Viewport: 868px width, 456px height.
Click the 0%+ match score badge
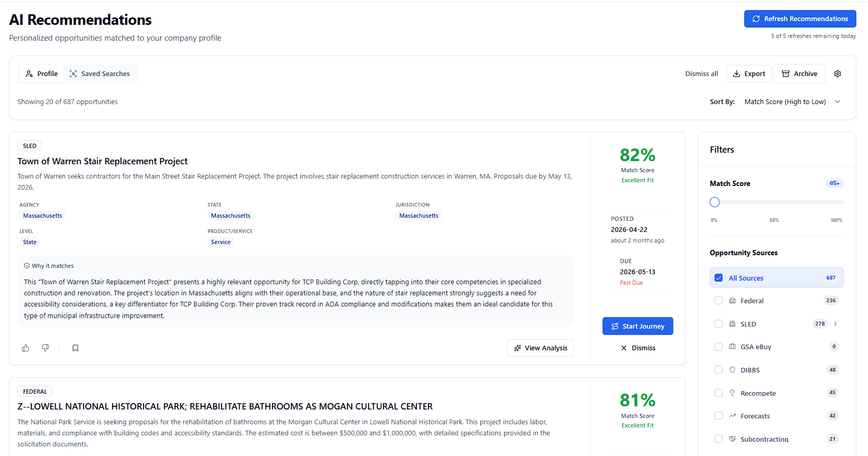coord(835,183)
